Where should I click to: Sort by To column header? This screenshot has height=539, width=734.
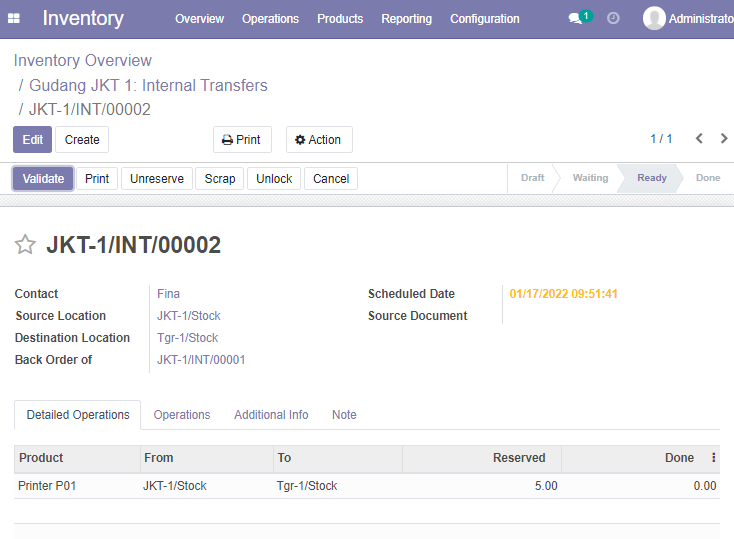[x=338, y=458]
